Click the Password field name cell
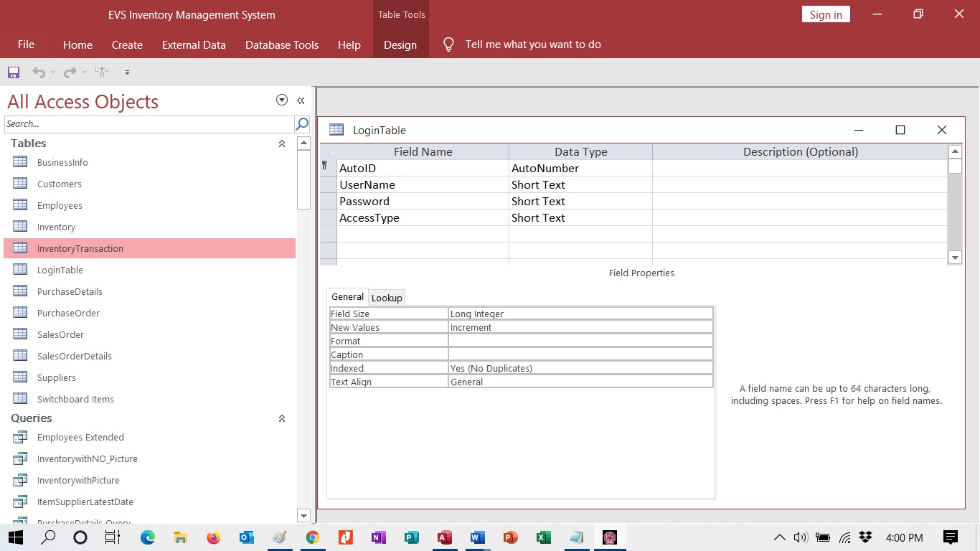 pos(423,201)
